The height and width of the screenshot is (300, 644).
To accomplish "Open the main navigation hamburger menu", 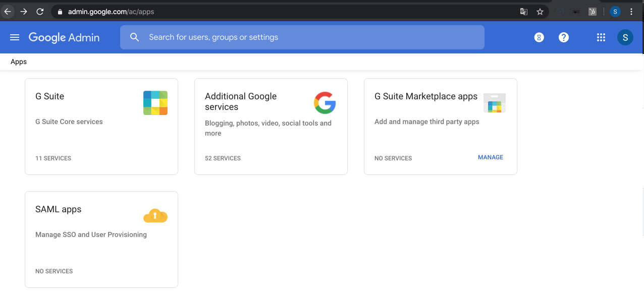I will click(14, 37).
